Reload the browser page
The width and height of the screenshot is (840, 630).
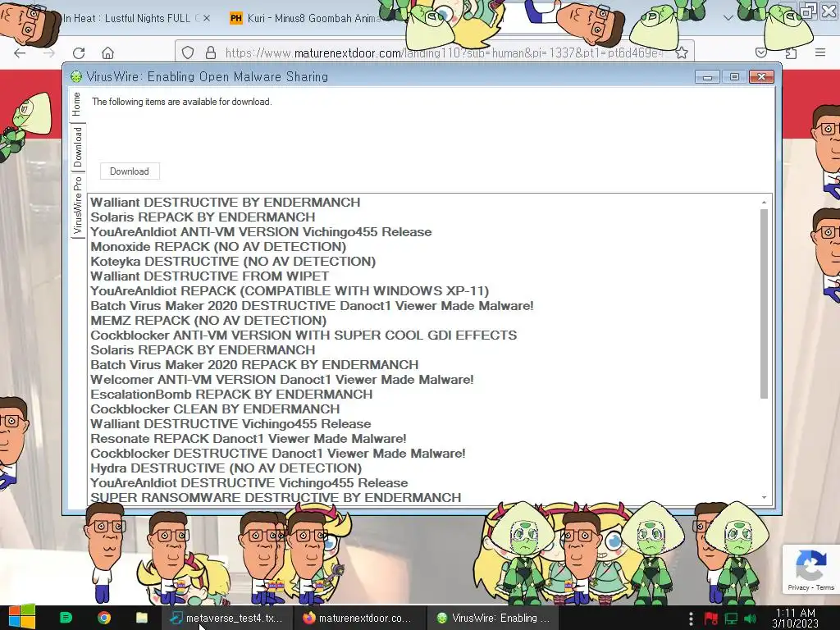(x=79, y=52)
